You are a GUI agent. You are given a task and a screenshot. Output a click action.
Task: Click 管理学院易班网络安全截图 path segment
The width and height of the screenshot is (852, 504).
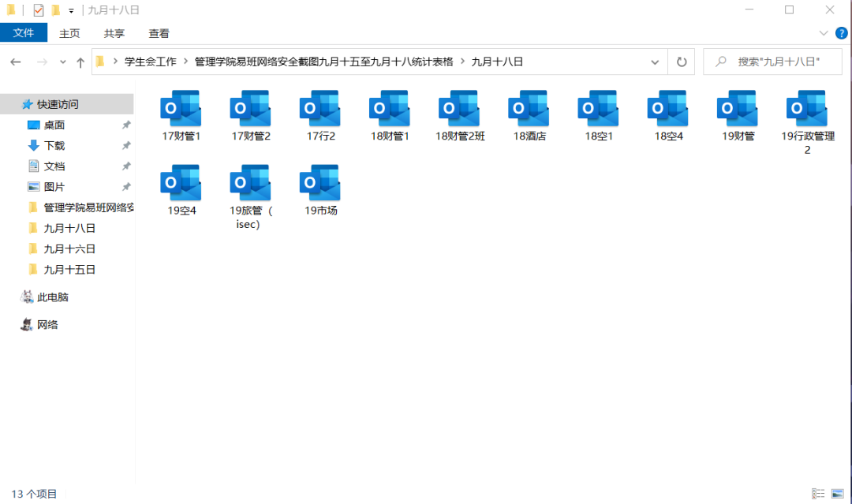[x=324, y=62]
